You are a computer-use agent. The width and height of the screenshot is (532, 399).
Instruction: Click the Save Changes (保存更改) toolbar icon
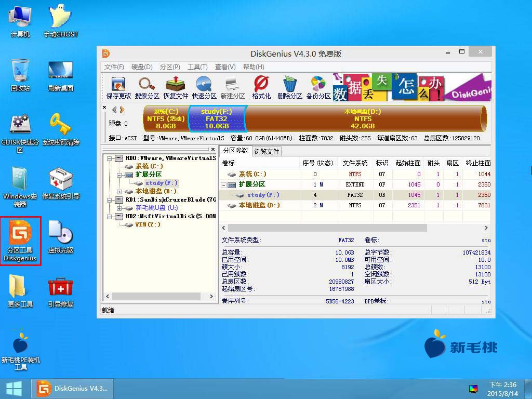pos(118,87)
